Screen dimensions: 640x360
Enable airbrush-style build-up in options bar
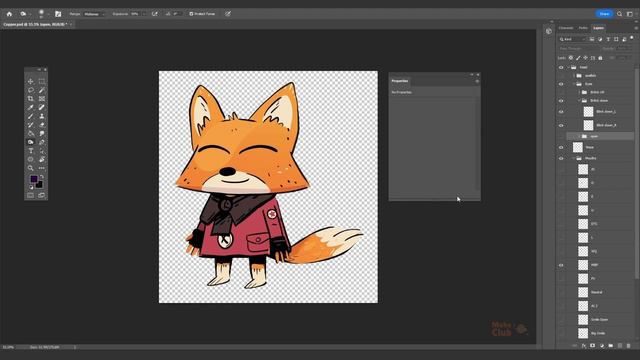tap(155, 14)
